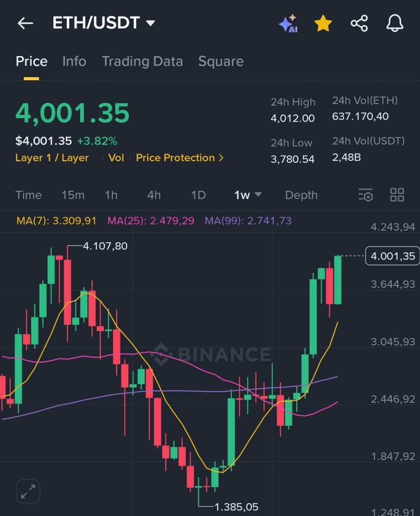
Task: Tap the Layer 1 / Layer tag
Action: 52,158
